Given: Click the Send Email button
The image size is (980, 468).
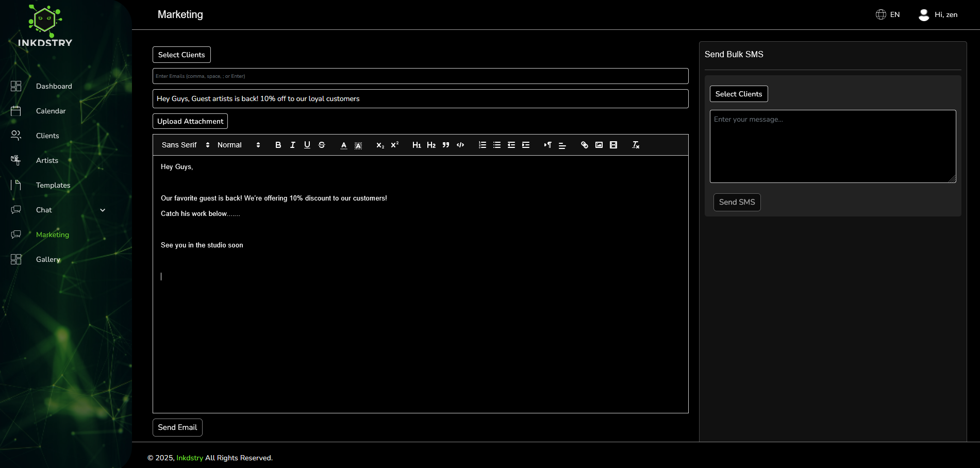Looking at the screenshot, I should 177,427.
